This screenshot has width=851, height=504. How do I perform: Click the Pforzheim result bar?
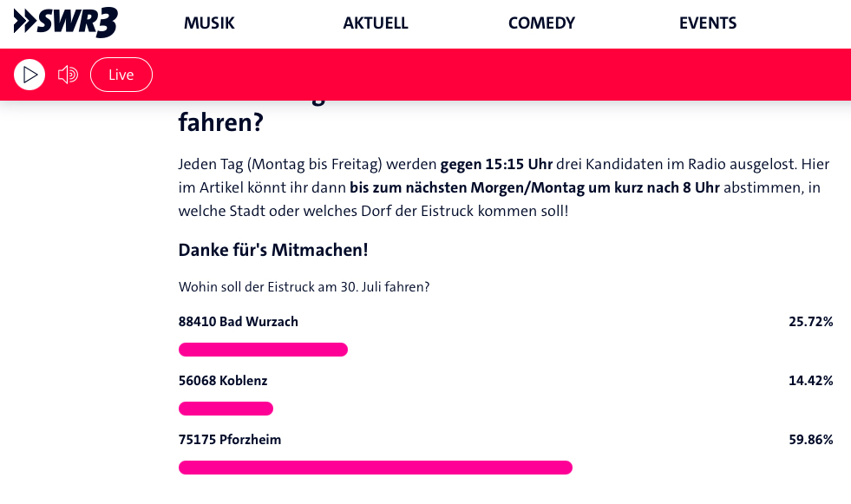click(x=375, y=468)
